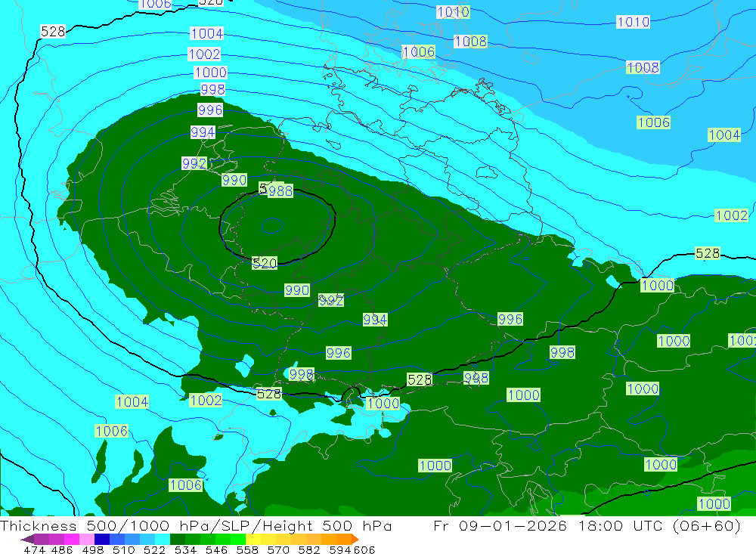The height and width of the screenshot is (554, 756).
Task: Click the purple arrow tip starting the legend
Action: pos(27,539)
